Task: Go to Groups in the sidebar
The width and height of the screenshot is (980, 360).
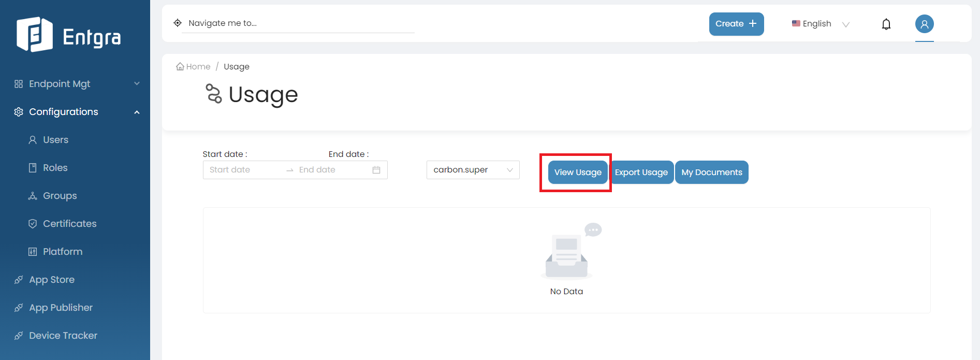Action: (x=60, y=196)
